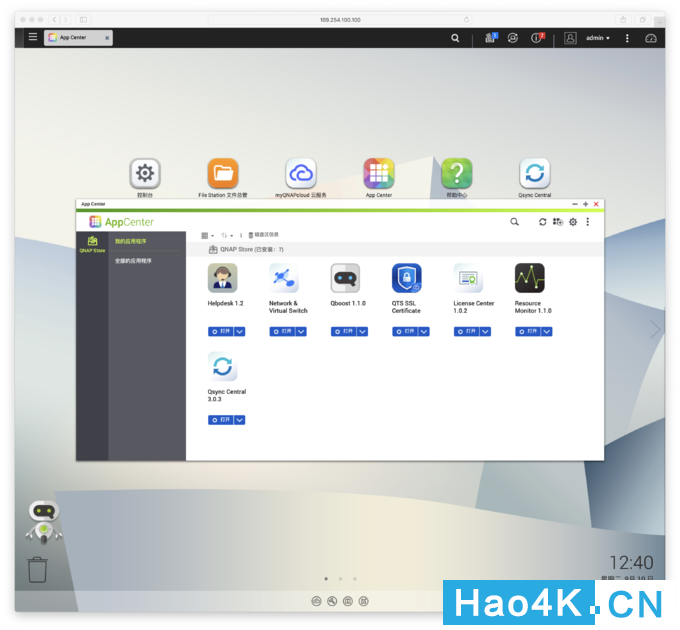Image resolution: width=680 pixels, height=630 pixels.
Task: Select My Apps sidebar entry
Action: pos(131,242)
